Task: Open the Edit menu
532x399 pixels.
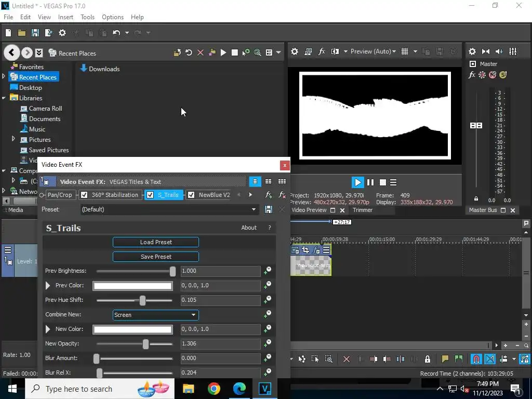Action: click(25, 17)
